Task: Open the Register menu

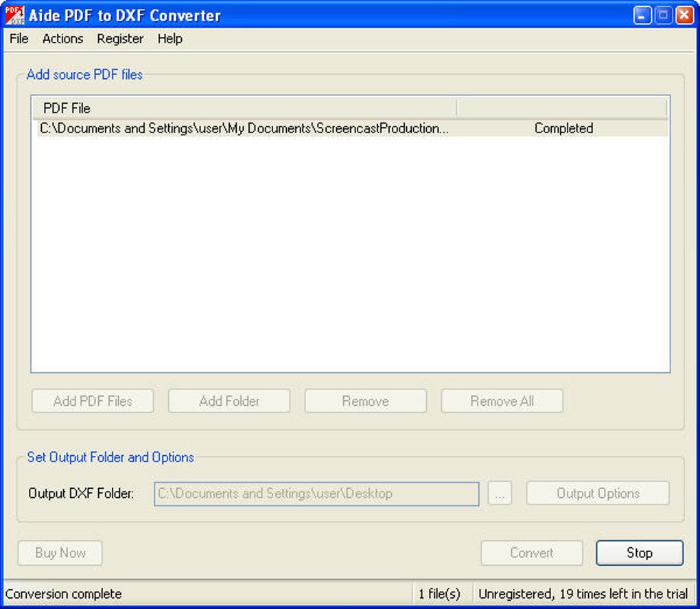Action: [120, 39]
